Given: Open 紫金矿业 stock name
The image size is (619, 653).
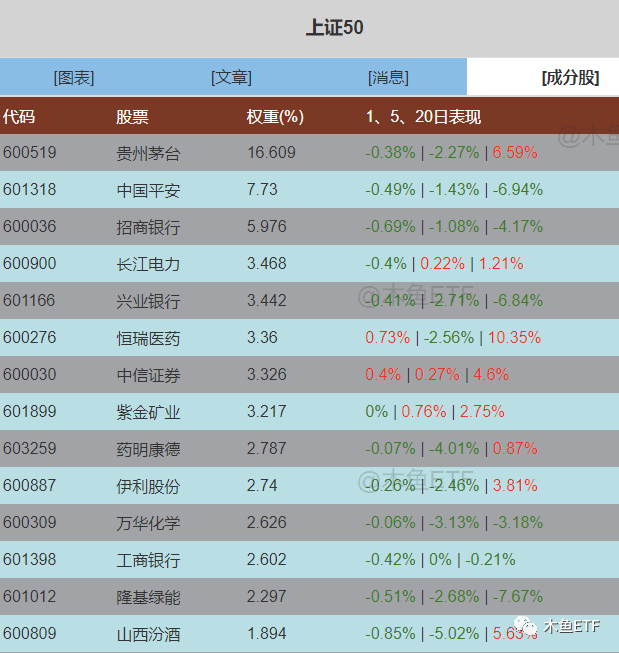Looking at the screenshot, I should (x=148, y=412).
